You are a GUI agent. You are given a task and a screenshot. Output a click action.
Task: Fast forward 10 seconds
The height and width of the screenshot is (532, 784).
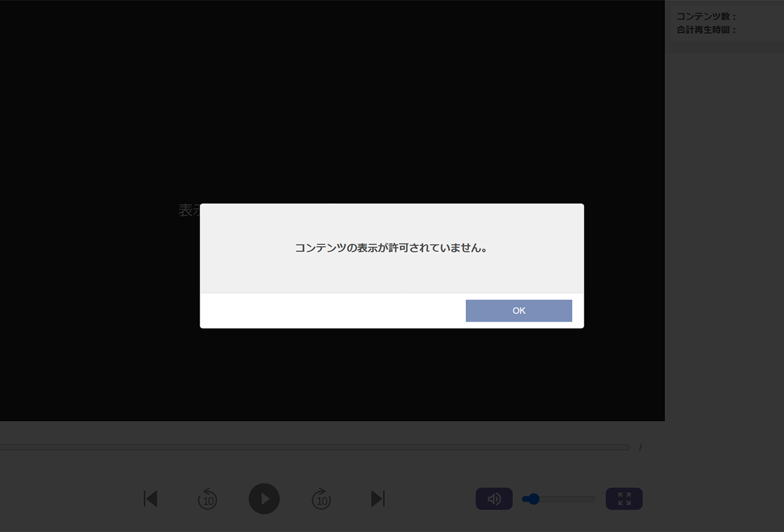(321, 499)
